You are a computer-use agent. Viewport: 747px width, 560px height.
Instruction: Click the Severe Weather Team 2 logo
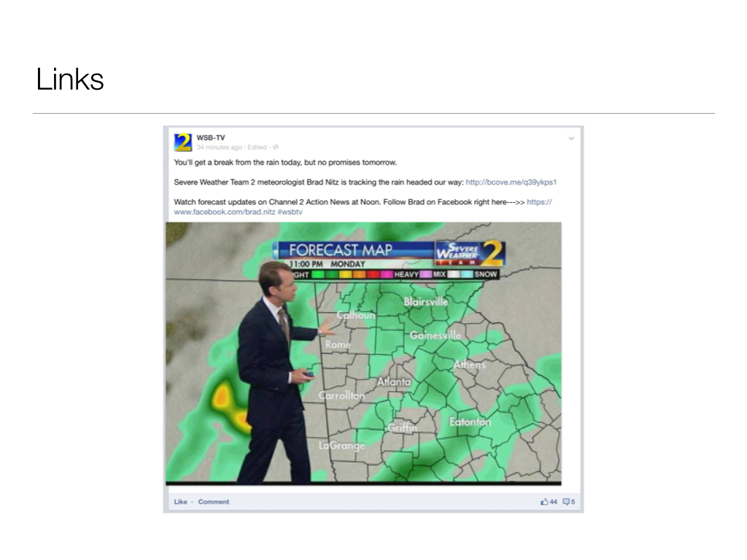pos(469,253)
